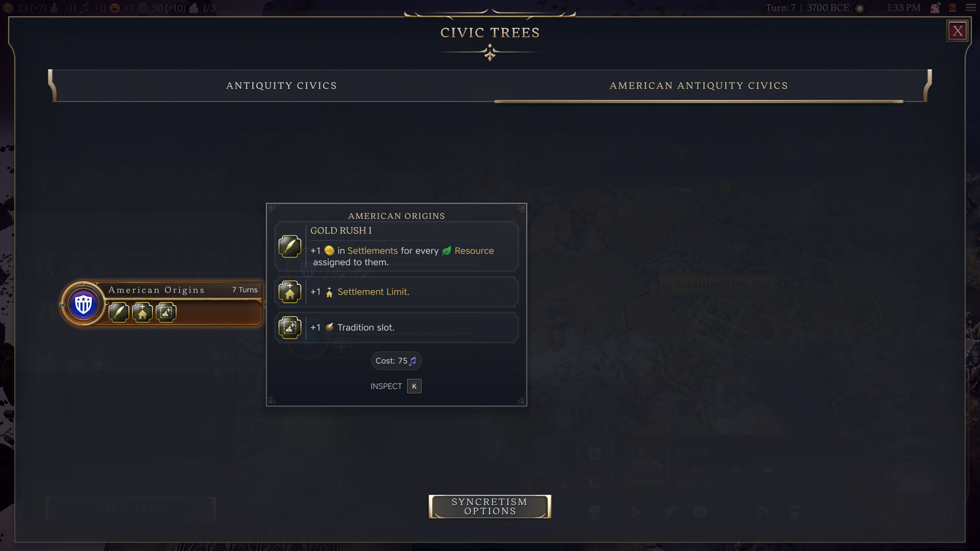The image size is (980, 551).
Task: Click the Tradition slot icon on the civic card
Action: (x=166, y=312)
